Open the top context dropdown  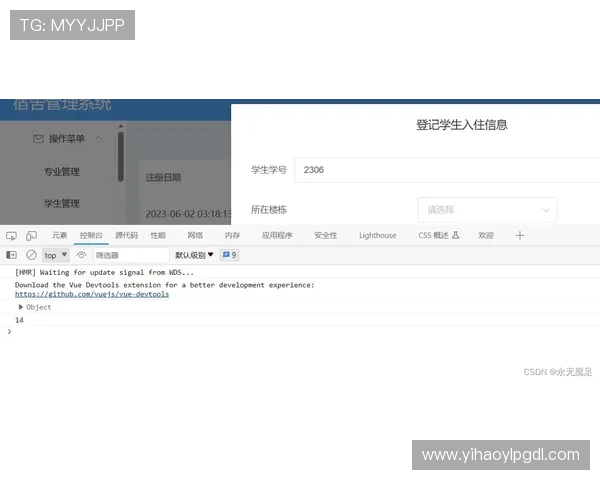pos(56,255)
